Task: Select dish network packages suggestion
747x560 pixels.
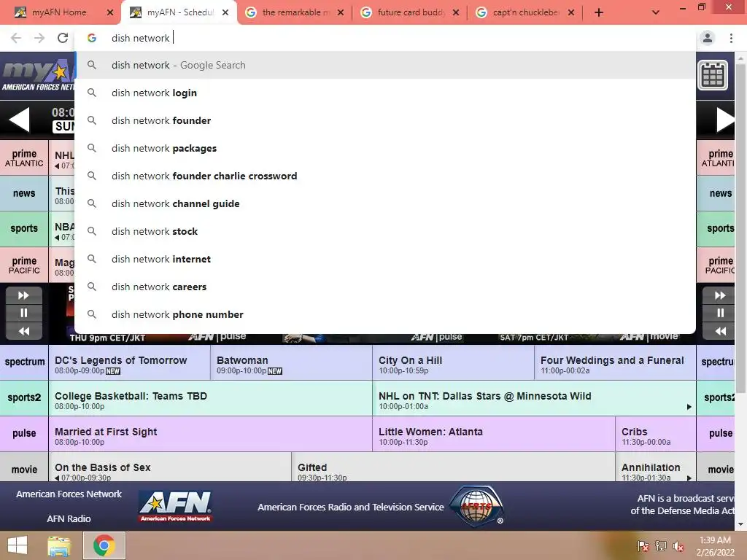Action: pos(385,148)
